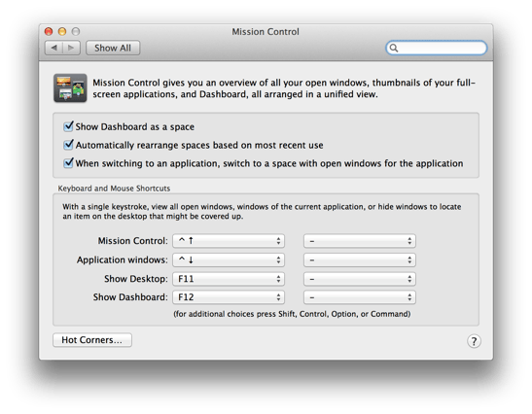Click the Mission Control description paragraph
This screenshot has height=414, width=532.
click(x=284, y=88)
